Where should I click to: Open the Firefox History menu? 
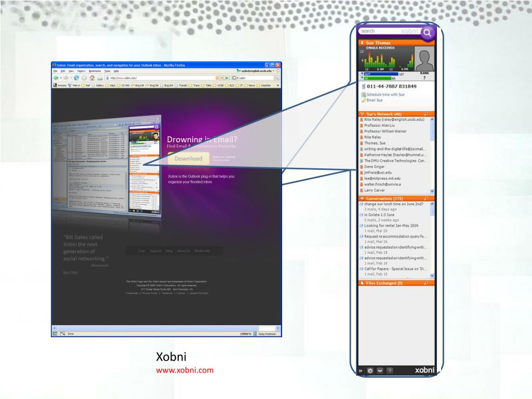(x=81, y=71)
